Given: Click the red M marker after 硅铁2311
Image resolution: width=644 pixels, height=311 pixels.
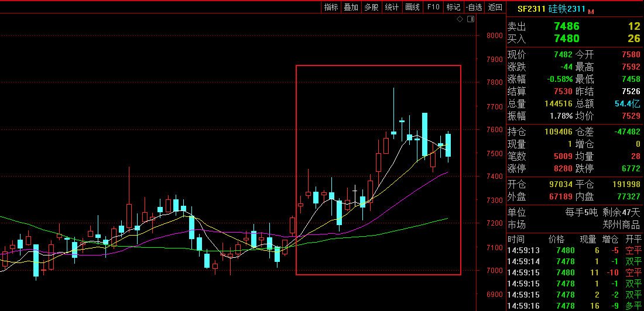Looking at the screenshot, I should coord(591,11).
